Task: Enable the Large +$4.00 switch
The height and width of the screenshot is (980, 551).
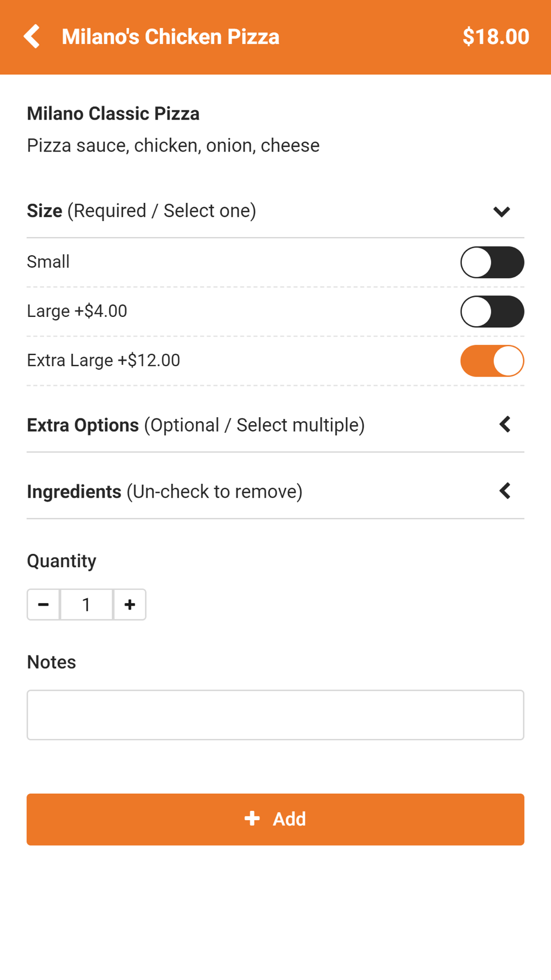Action: [x=492, y=311]
